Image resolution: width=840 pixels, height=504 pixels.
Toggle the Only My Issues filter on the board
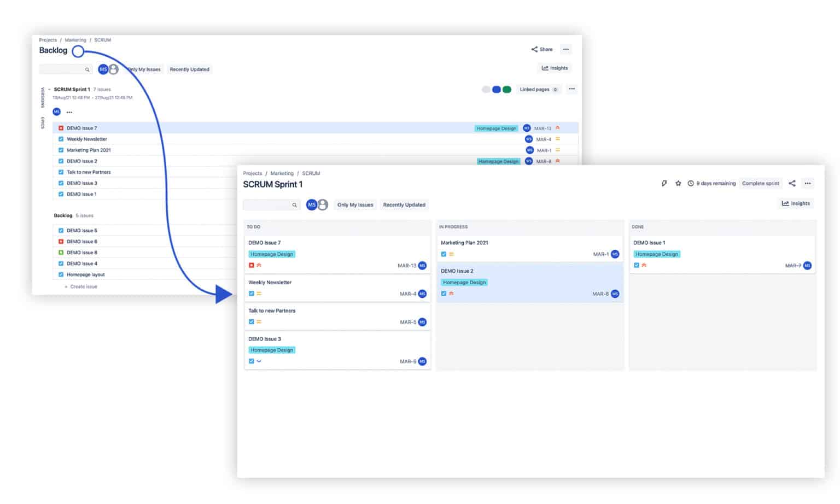click(x=355, y=204)
